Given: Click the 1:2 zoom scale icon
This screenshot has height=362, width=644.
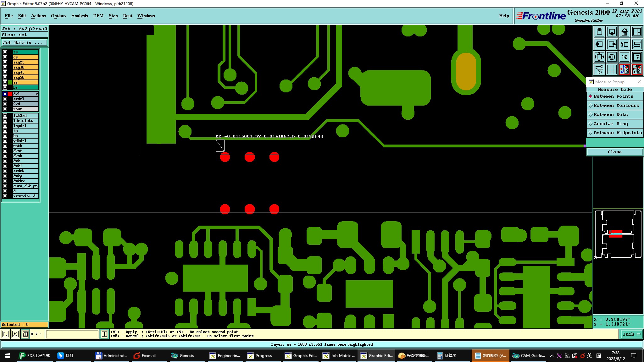Looking at the screenshot, I should [x=624, y=57].
